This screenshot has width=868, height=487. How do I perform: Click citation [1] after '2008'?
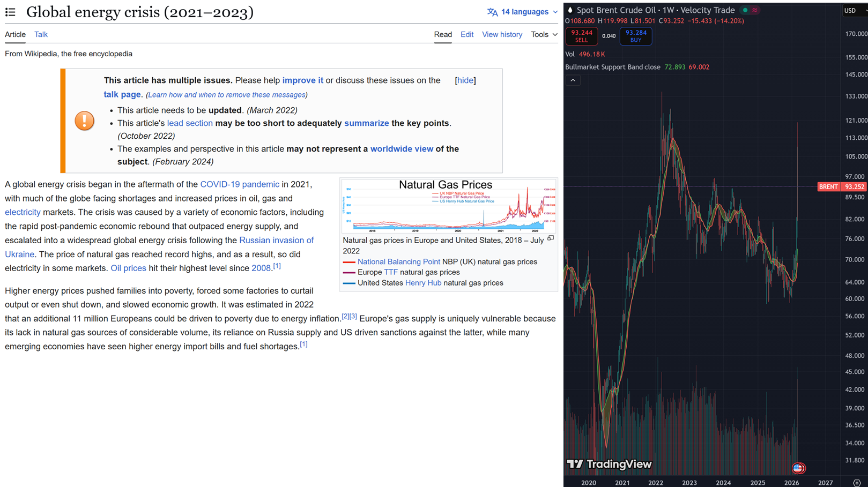click(277, 266)
